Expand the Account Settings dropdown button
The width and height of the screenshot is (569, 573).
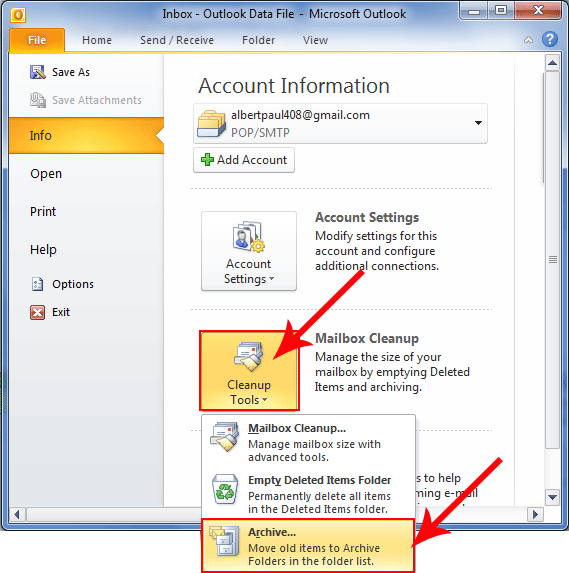[249, 251]
